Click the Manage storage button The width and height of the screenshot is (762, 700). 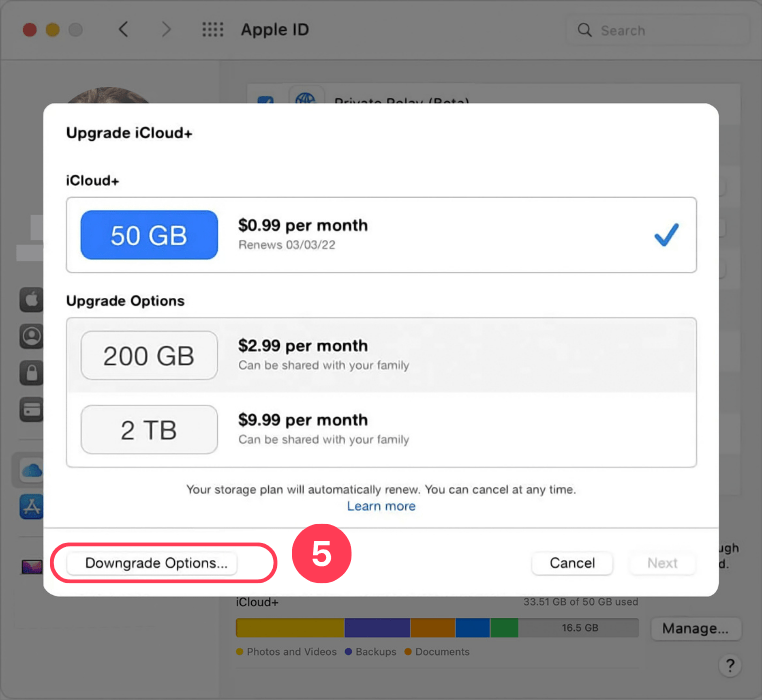(x=695, y=628)
